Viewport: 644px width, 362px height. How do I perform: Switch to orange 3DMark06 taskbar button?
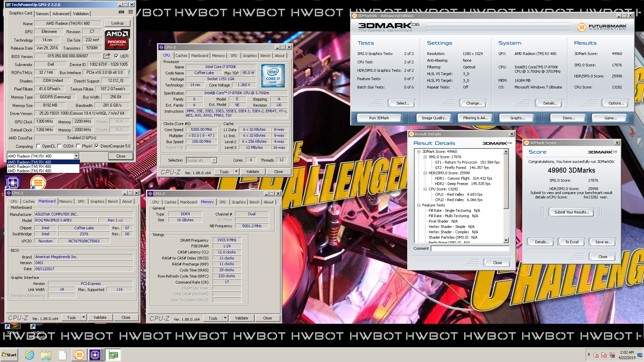point(79,355)
